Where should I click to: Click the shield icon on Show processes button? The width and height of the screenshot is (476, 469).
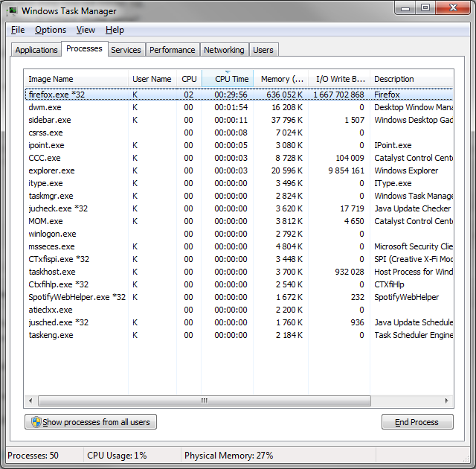coord(36,422)
